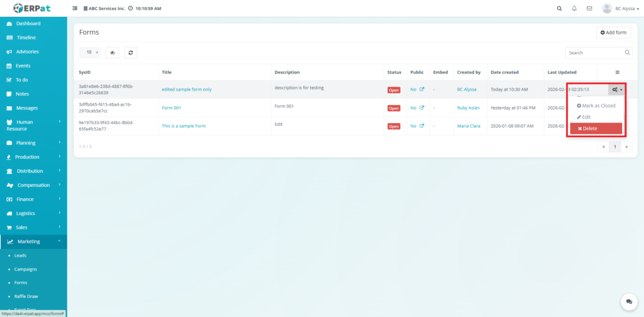Open the notifications bell icon

tap(574, 9)
